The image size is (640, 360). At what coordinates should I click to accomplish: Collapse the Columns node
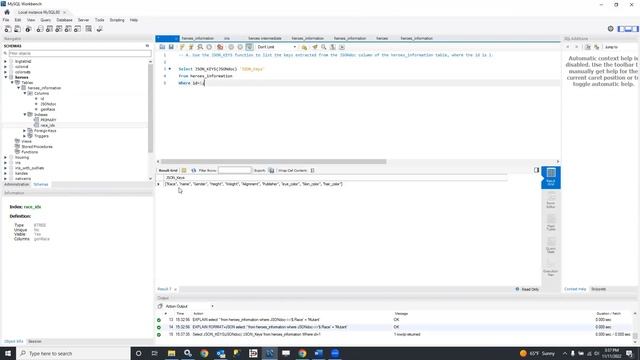click(25, 93)
